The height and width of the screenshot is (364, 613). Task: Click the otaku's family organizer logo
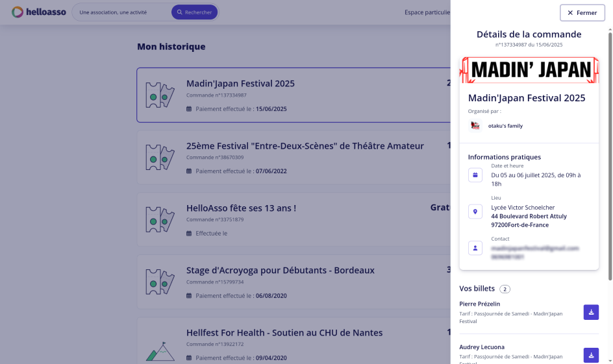coord(475,126)
